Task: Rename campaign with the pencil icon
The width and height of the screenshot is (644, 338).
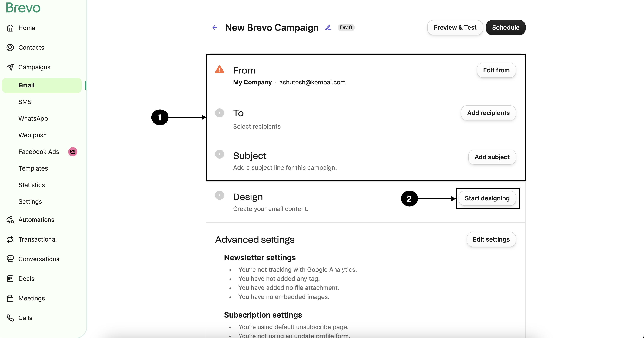Action: coord(328,28)
